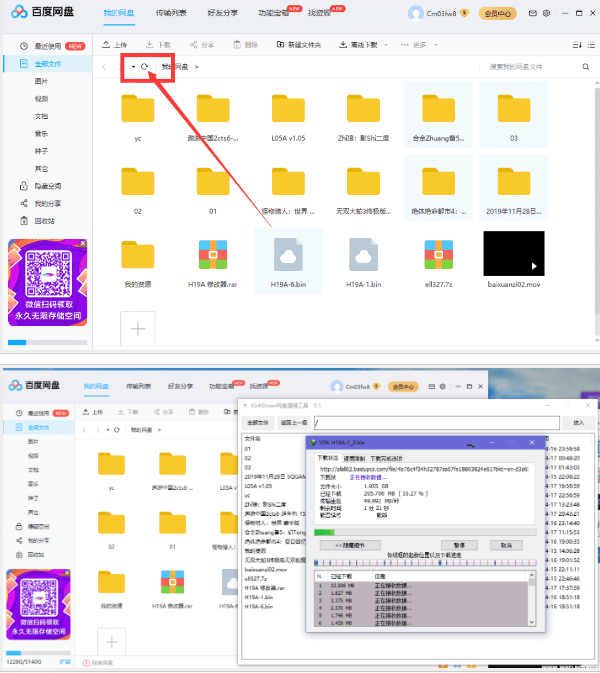Open 传输列表 tab in upper Baidu window

tap(171, 13)
